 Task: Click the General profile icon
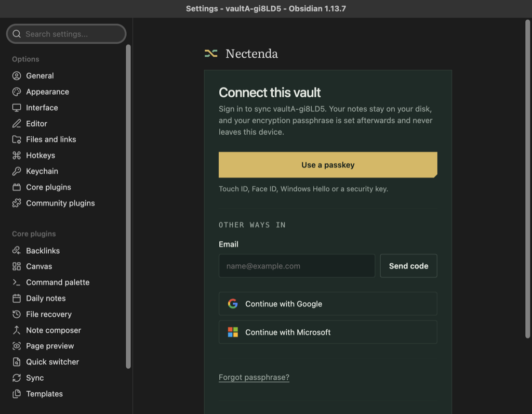coord(17,76)
